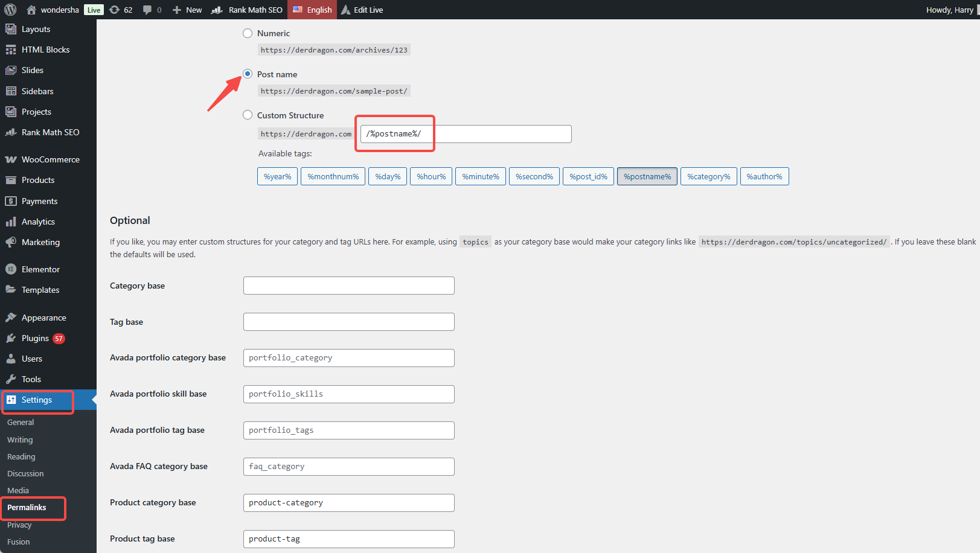Expand the English language switcher

313,10
